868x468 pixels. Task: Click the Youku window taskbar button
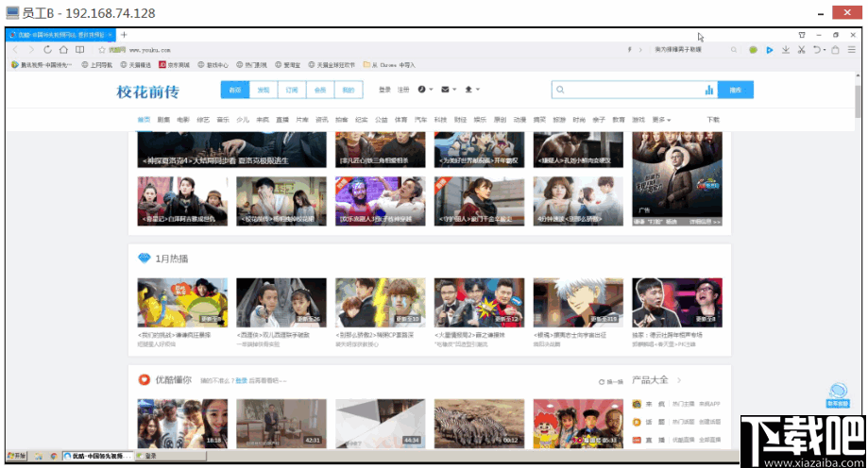click(x=98, y=456)
